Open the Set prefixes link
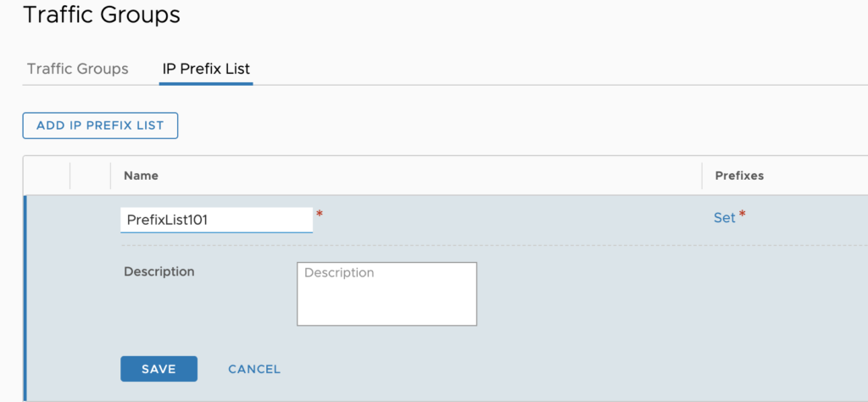Screen dimensions: 868x402 pyautogui.click(x=725, y=217)
